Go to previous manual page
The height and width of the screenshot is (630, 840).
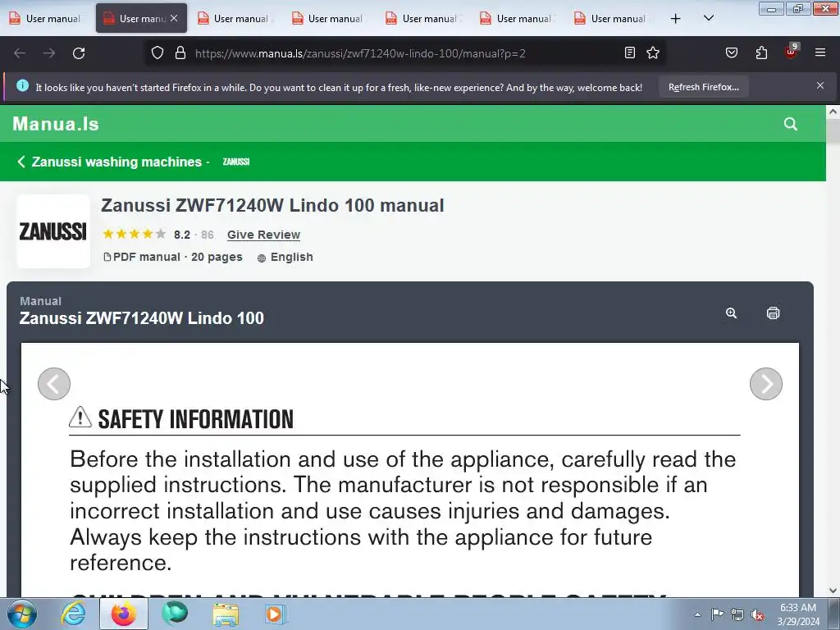pos(54,384)
